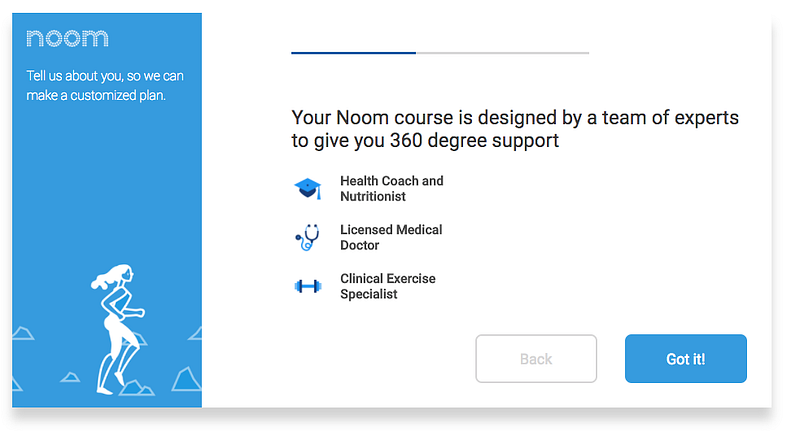Click the stethoscope icon

(308, 237)
